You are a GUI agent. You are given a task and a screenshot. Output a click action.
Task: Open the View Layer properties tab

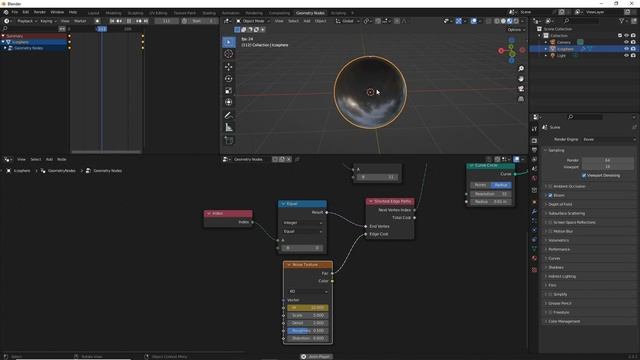[534, 159]
